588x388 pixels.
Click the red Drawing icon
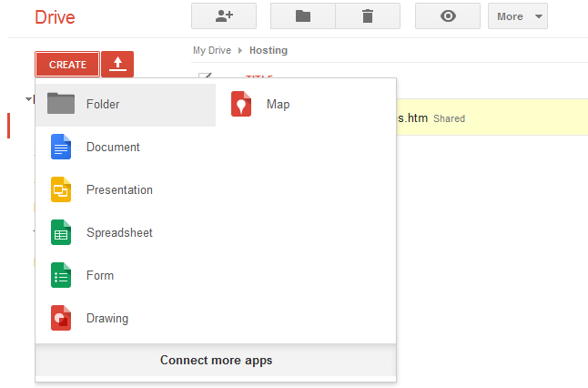coord(61,318)
